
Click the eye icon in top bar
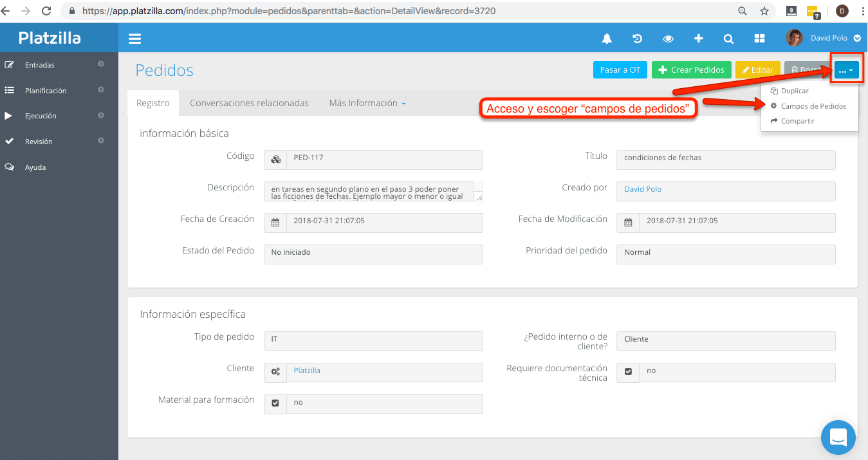668,39
